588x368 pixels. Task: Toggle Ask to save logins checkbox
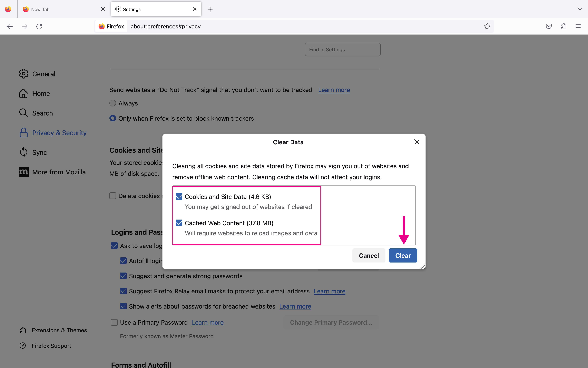coord(114,246)
